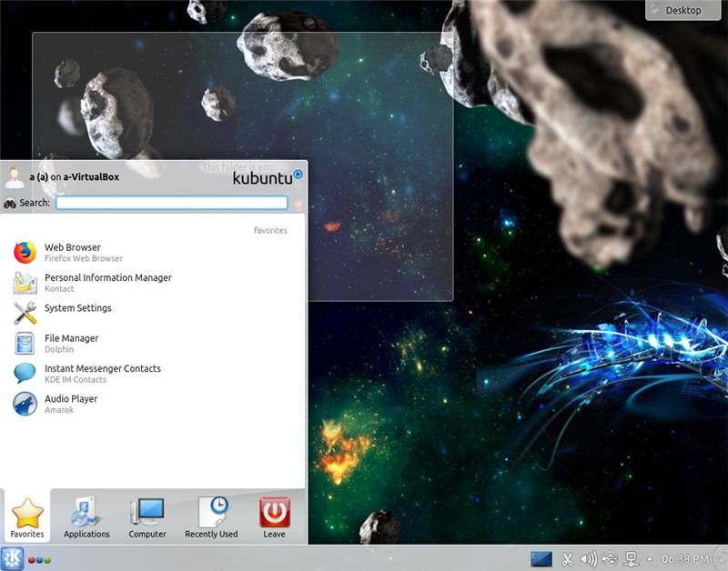The image size is (728, 571).
Task: Click the Klipper scissors clipboard tray icon
Action: coord(567,559)
